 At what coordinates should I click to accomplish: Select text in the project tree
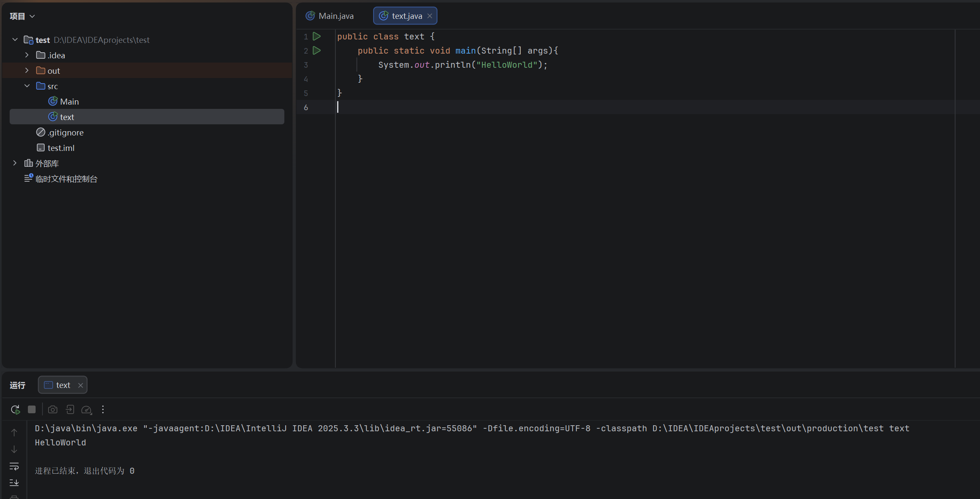click(x=147, y=117)
